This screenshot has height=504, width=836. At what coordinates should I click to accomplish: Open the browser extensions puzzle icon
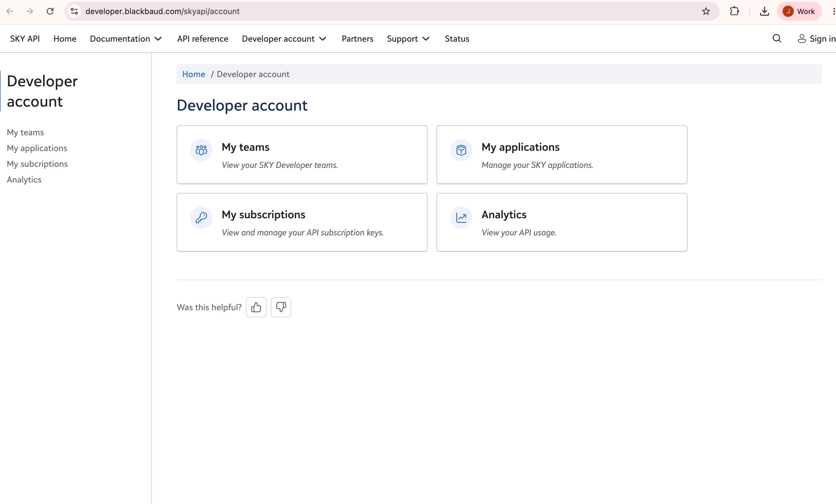point(734,11)
